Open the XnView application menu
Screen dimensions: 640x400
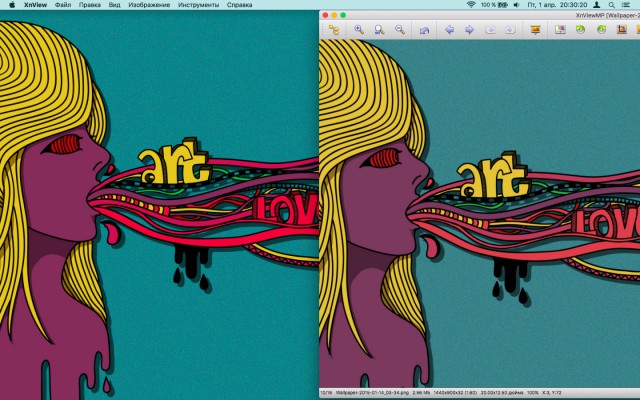[x=35, y=5]
